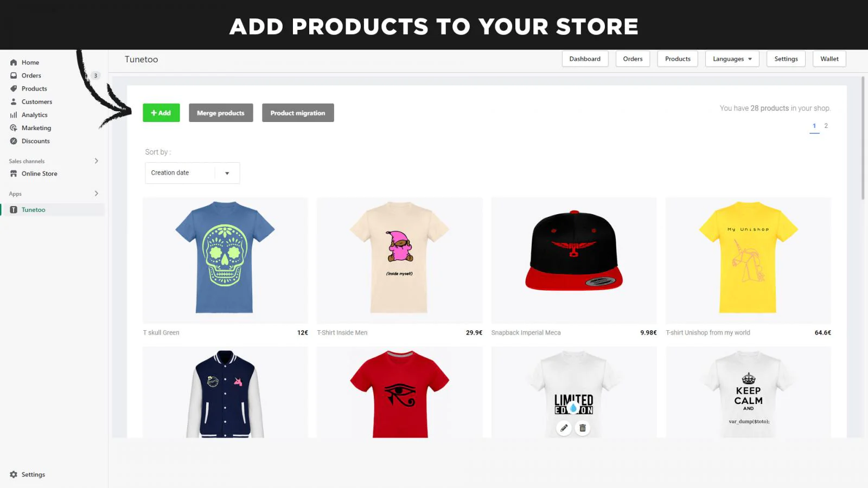Open the Settings gear at bottom left

14,474
